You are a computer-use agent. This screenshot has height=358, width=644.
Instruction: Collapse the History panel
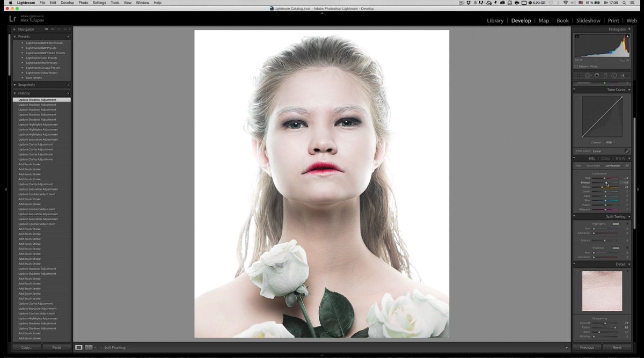point(14,93)
